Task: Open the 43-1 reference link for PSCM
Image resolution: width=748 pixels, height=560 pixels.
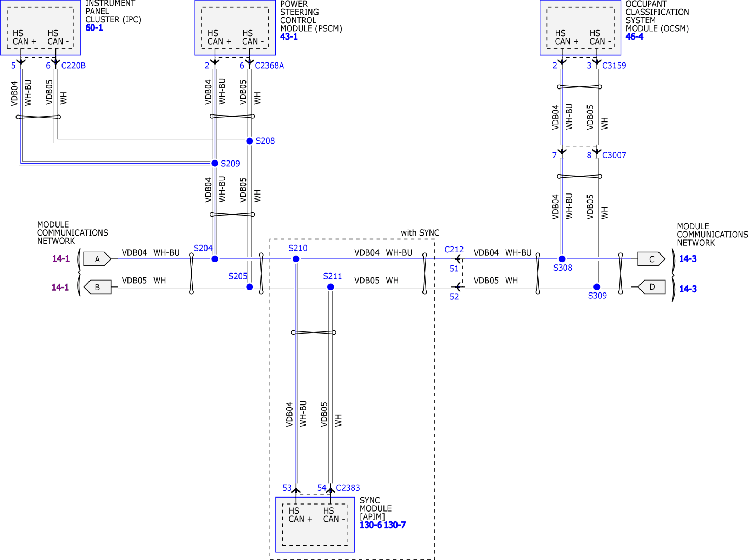Action: click(289, 37)
